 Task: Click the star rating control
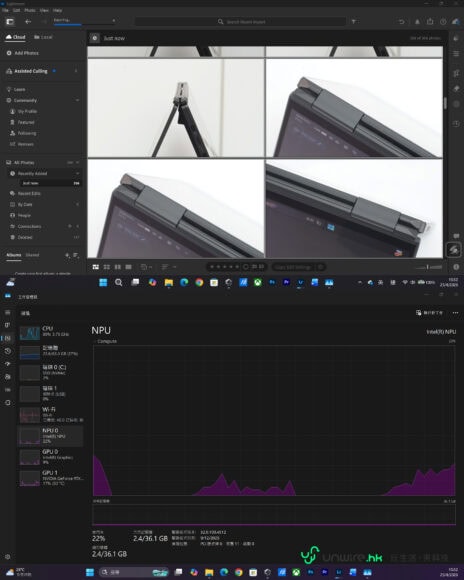tap(224, 267)
